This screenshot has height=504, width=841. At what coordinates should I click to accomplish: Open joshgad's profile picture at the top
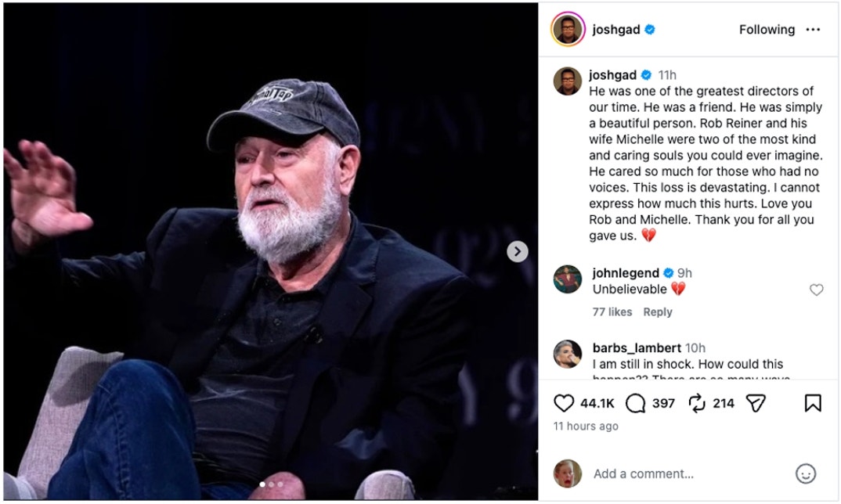[569, 29]
